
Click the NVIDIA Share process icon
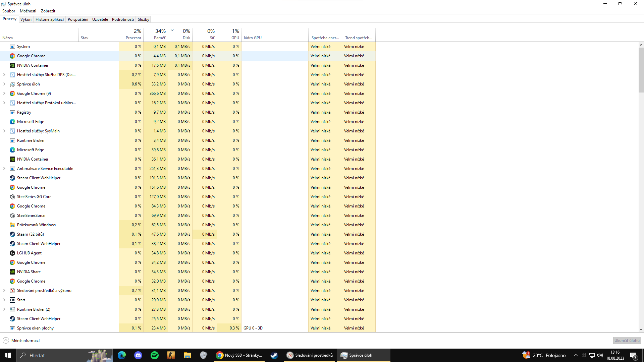click(12, 272)
